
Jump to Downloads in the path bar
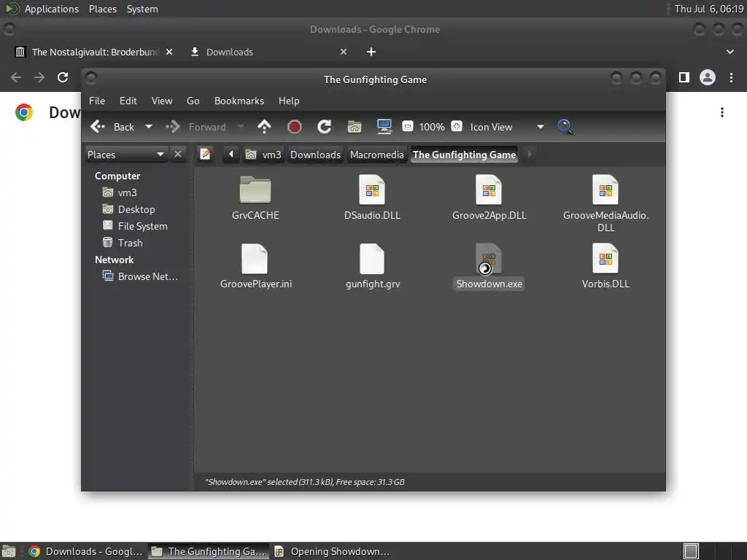(x=315, y=155)
